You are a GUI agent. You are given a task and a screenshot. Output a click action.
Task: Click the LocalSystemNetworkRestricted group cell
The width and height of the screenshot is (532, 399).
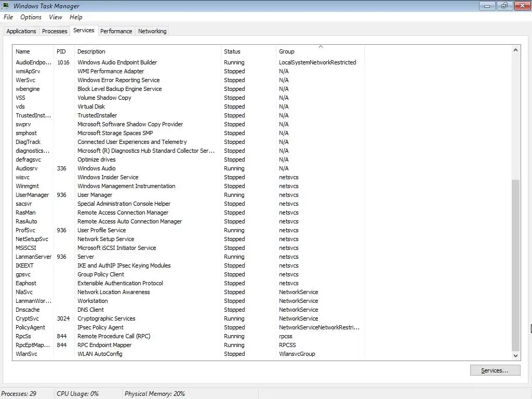click(317, 62)
